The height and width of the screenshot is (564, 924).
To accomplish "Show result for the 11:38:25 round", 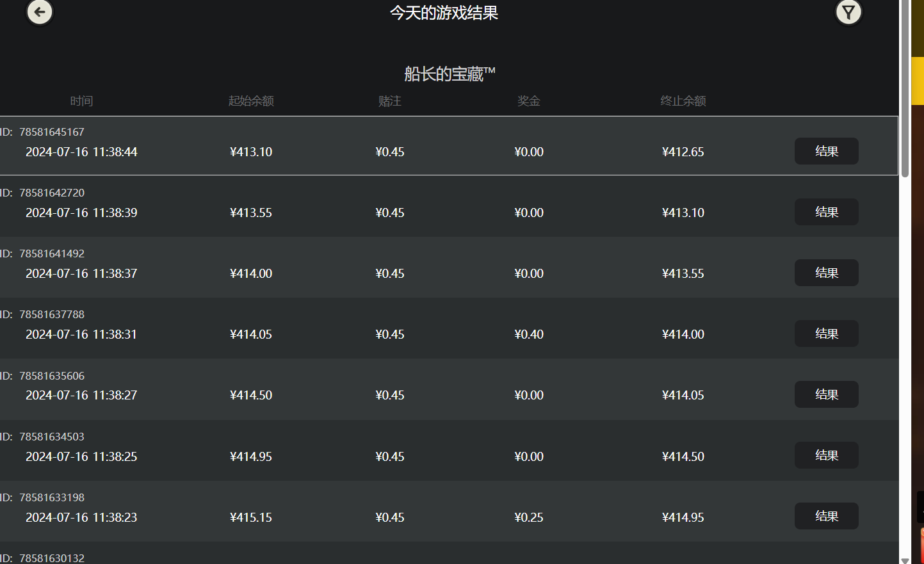I will click(826, 455).
